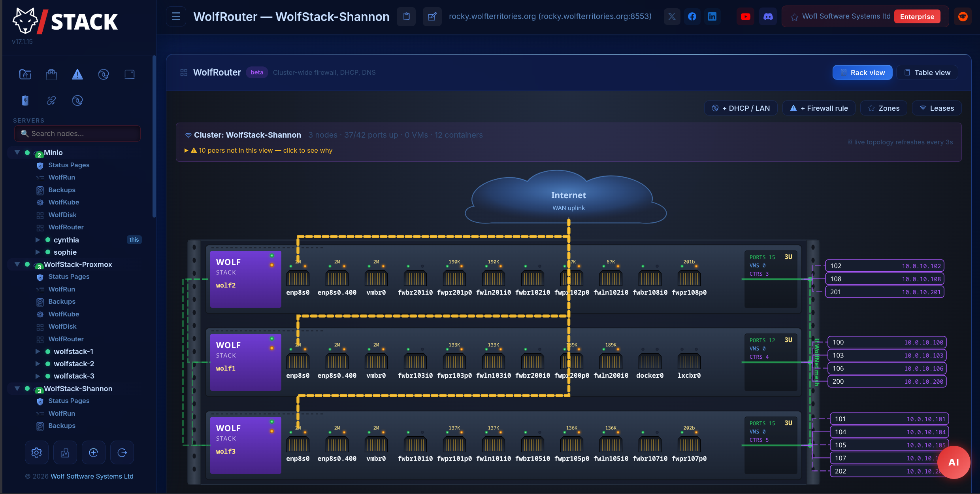Click the Discord icon in header
Image resolution: width=980 pixels, height=494 pixels.
pos(768,17)
